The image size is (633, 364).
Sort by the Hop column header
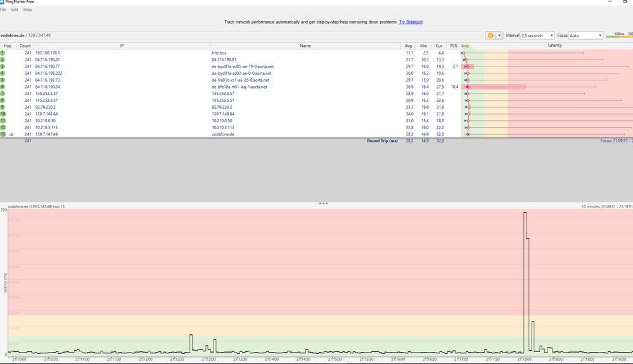(x=8, y=46)
